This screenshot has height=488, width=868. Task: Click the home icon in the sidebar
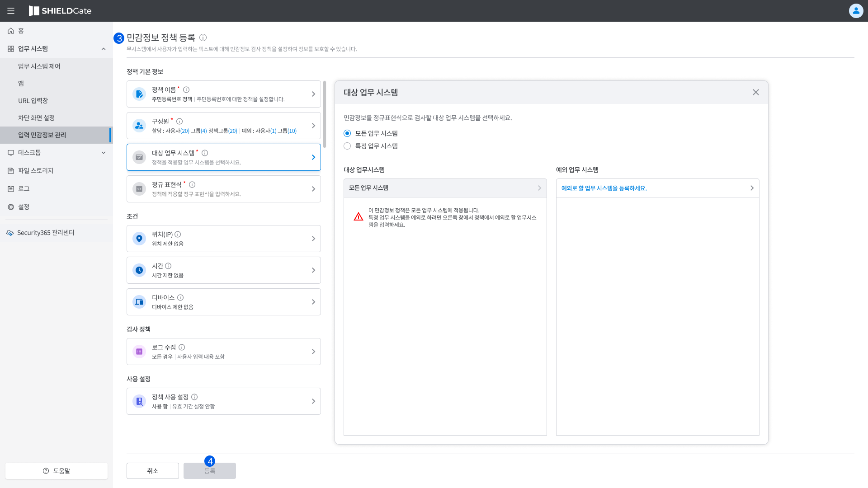[11, 31]
